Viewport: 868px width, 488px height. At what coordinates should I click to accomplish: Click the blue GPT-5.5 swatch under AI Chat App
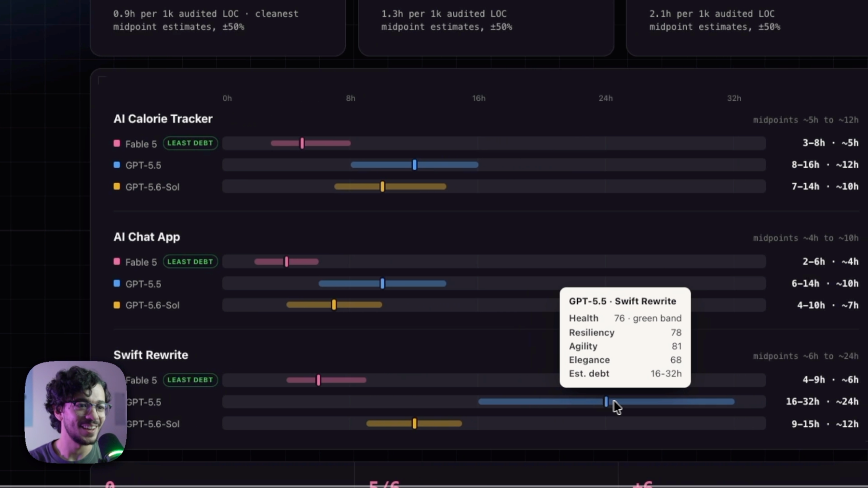[117, 284]
